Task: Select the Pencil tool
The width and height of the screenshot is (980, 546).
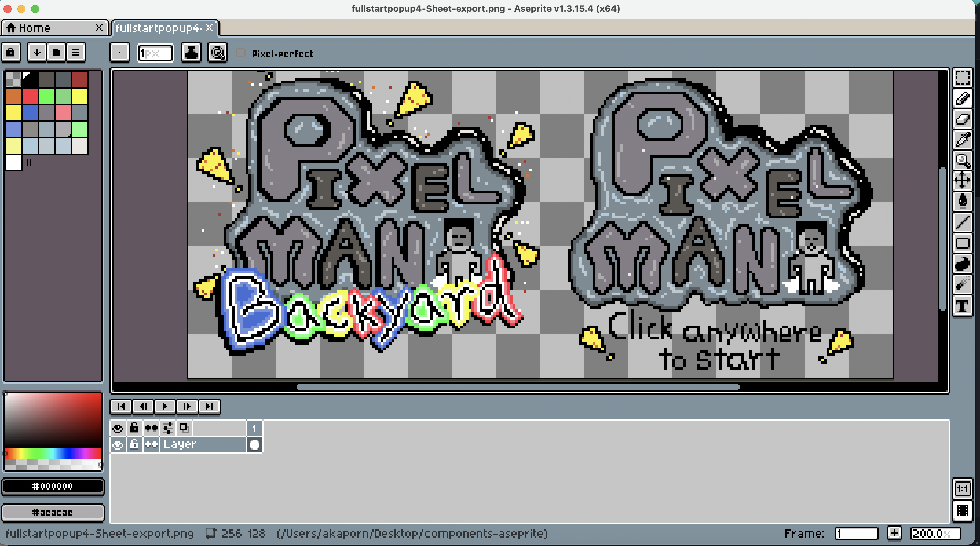Action: [x=962, y=99]
